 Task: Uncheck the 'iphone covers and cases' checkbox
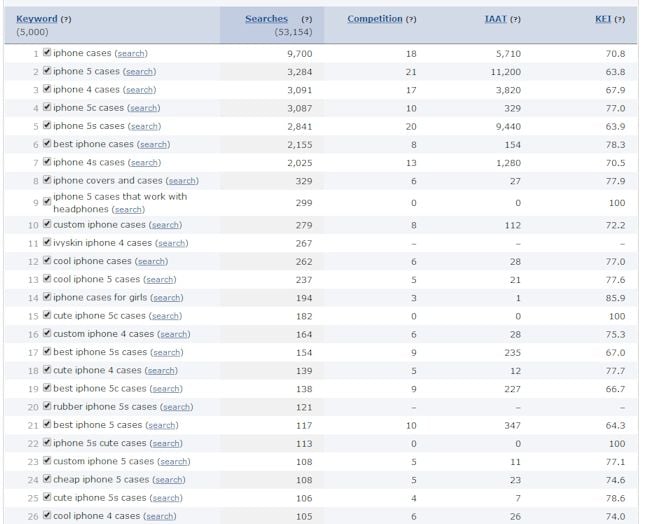47,180
